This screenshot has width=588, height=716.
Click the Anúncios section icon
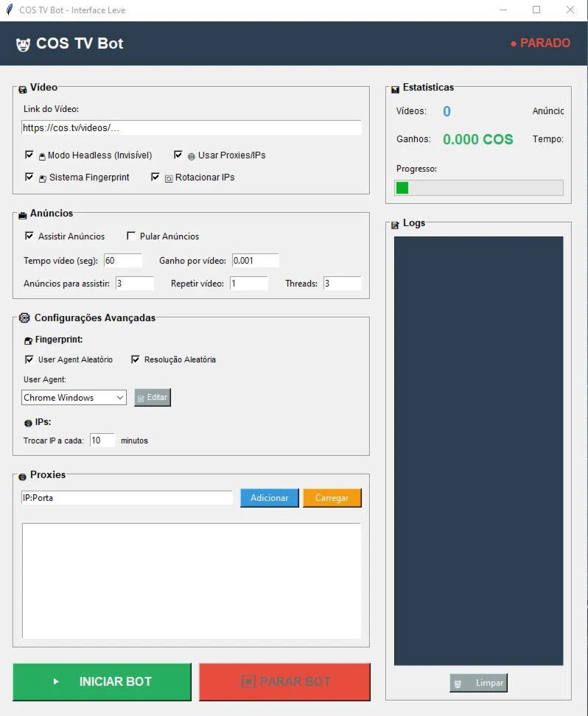22,216
